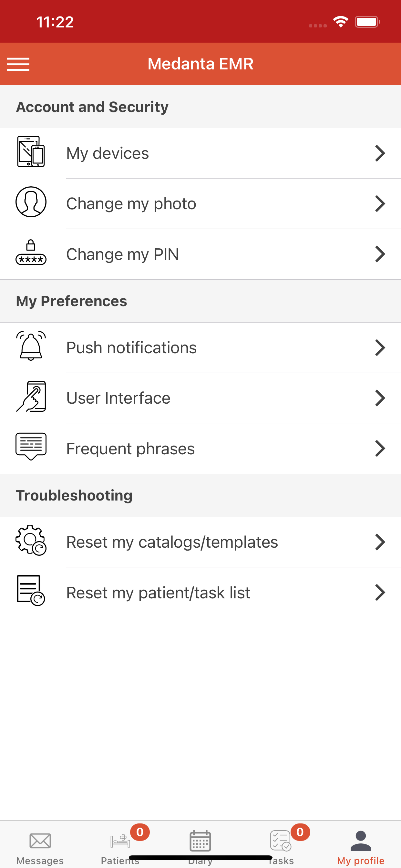Screen dimensions: 401x868
Task: Expand My devices via its chevron
Action: pyautogui.click(x=380, y=153)
